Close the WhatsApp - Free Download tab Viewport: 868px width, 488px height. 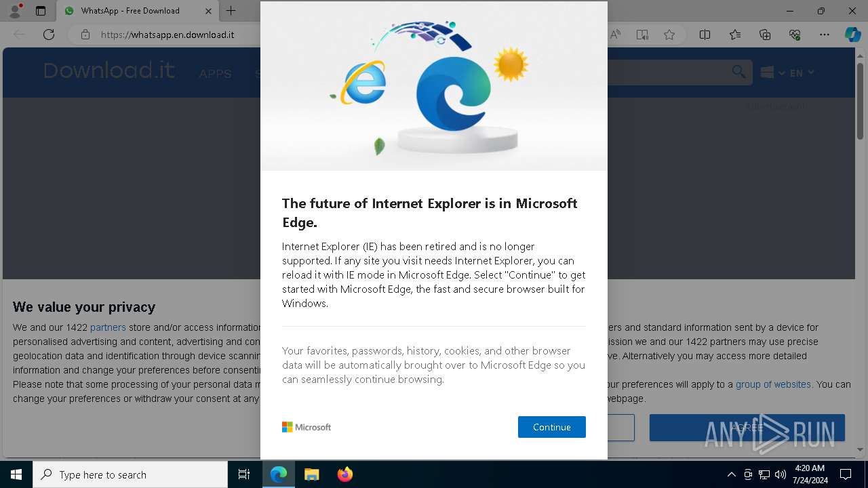(x=208, y=11)
